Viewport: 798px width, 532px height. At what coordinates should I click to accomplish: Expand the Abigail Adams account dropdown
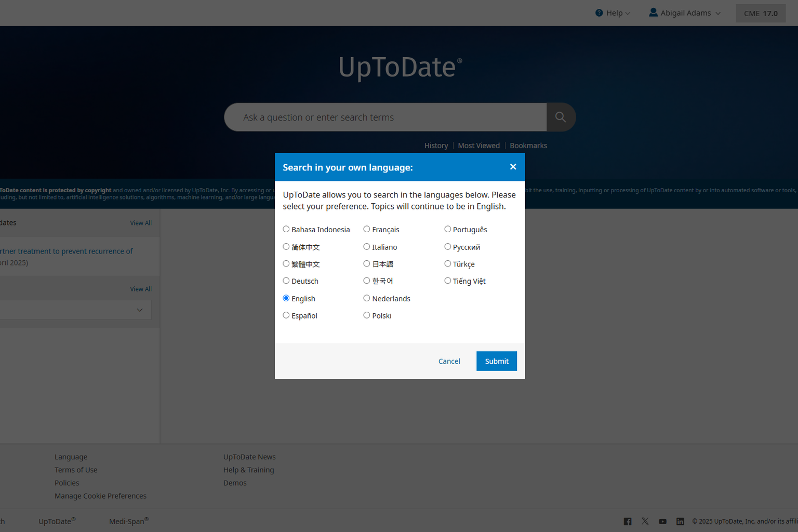[718, 14]
